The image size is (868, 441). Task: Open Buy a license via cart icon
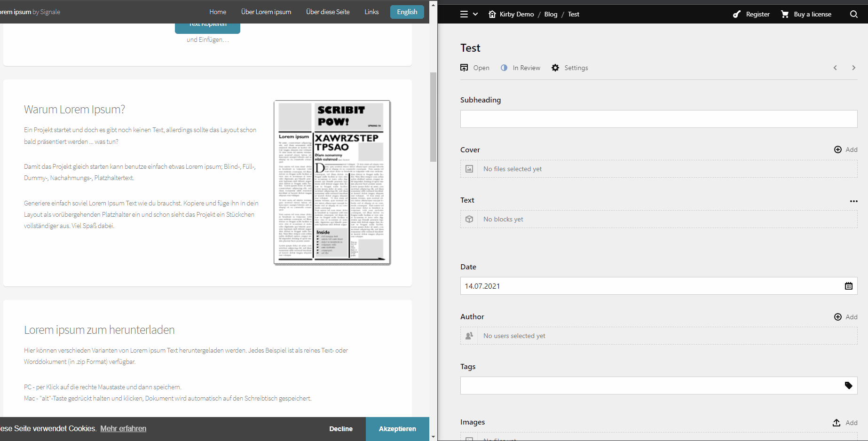click(784, 14)
